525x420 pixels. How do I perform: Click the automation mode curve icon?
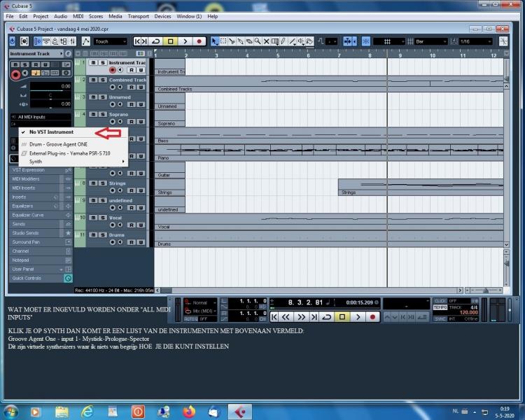coord(85,41)
